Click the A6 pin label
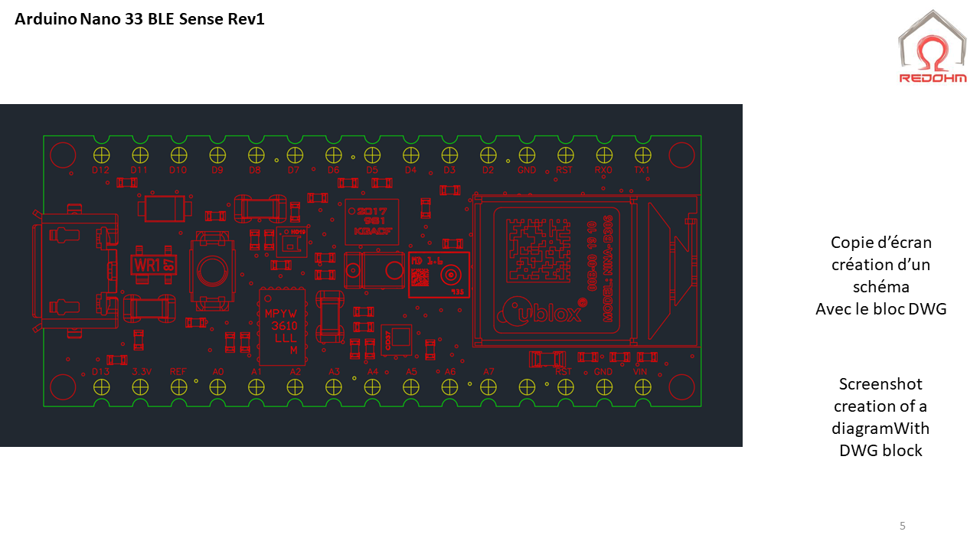 (x=450, y=372)
